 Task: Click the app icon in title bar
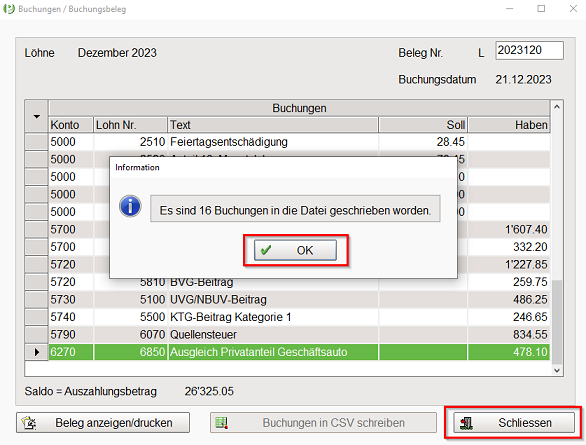[9, 9]
